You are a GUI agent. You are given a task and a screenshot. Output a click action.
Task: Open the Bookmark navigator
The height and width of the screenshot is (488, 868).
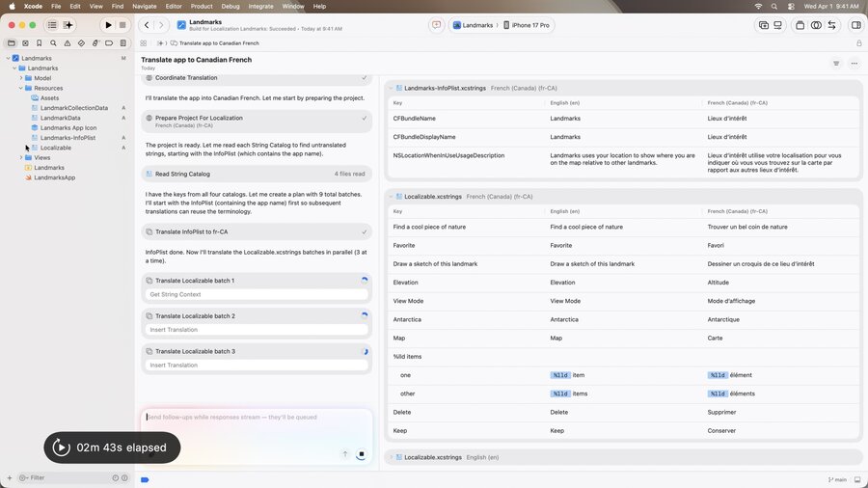pos(40,43)
